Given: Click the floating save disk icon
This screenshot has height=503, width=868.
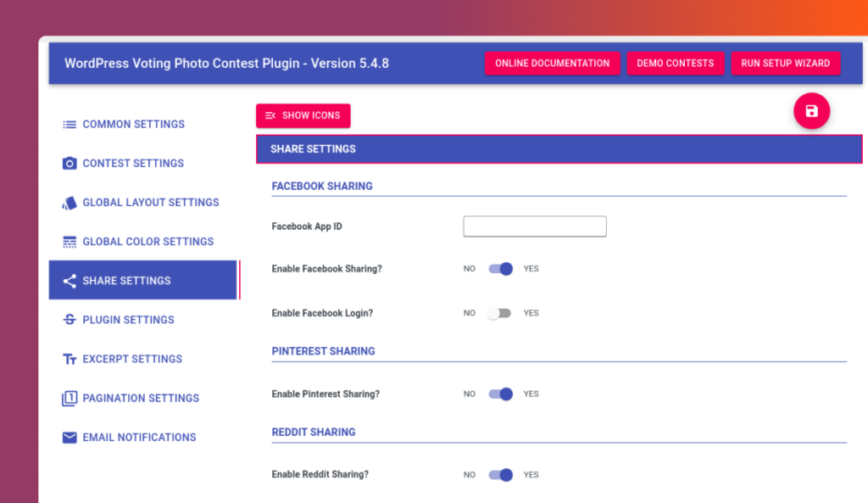Looking at the screenshot, I should pos(811,111).
